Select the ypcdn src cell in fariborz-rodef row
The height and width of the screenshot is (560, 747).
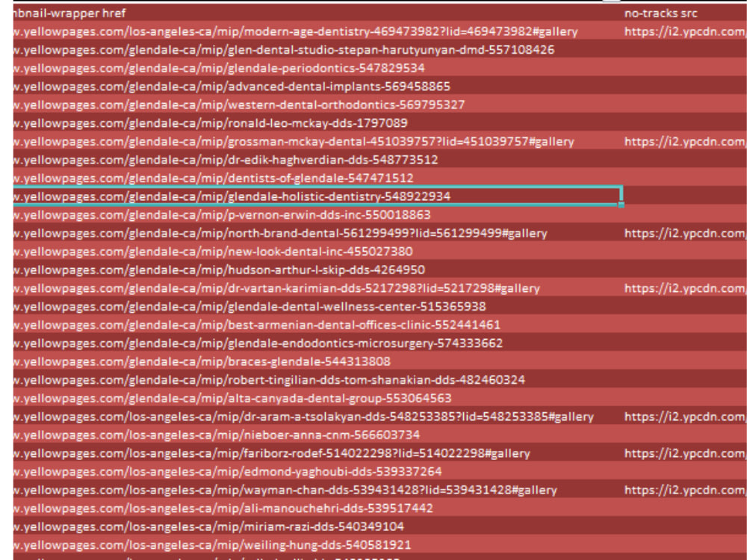(x=684, y=453)
